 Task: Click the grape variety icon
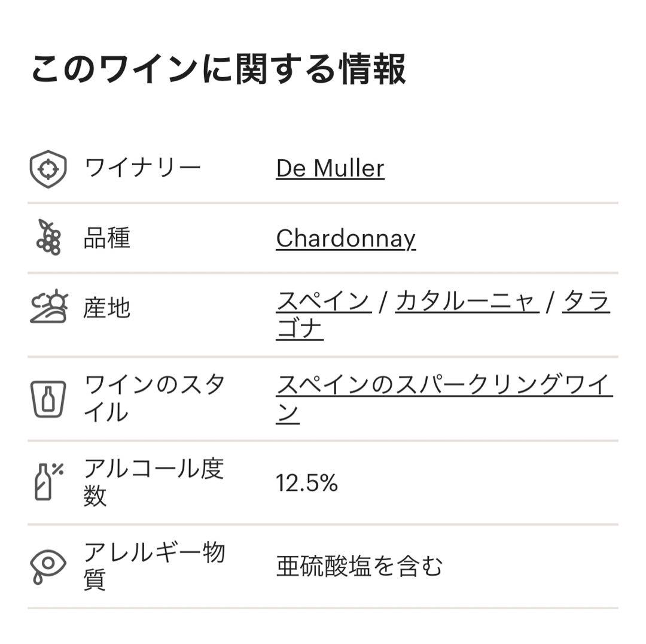click(x=48, y=238)
